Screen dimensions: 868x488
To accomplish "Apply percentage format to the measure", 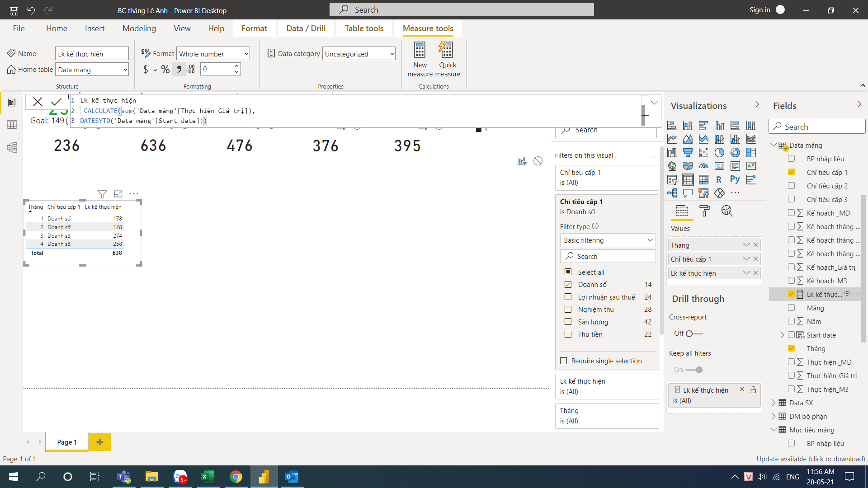I will 165,69.
